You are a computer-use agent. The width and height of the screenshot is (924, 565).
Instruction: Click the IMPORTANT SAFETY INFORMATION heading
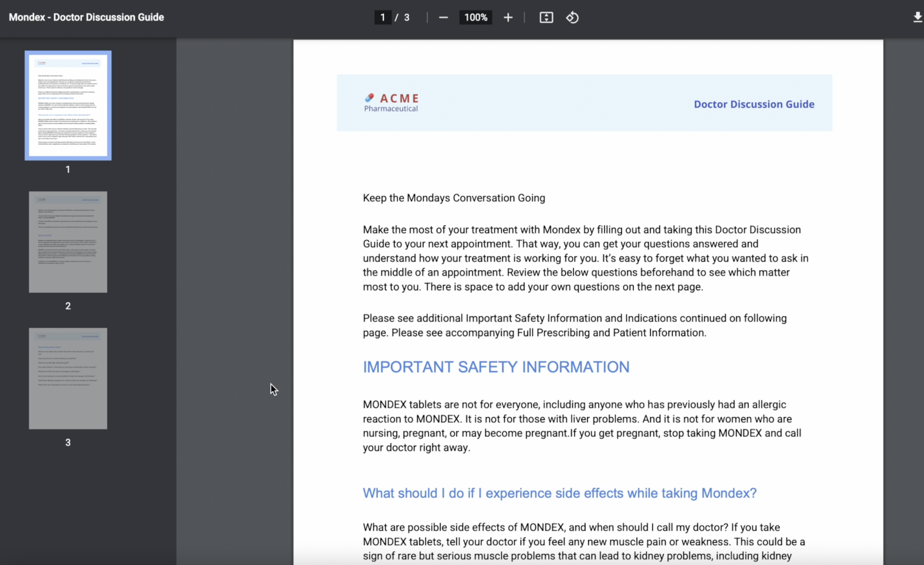pyautogui.click(x=496, y=367)
